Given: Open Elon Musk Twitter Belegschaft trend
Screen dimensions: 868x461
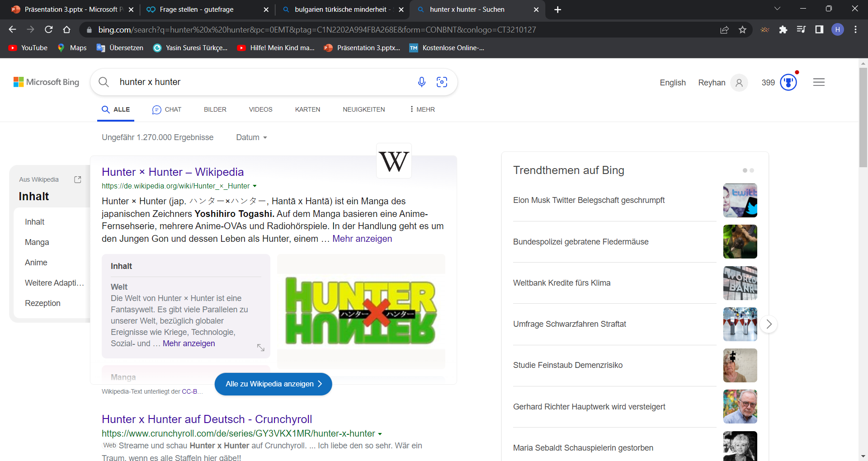Looking at the screenshot, I should (589, 200).
